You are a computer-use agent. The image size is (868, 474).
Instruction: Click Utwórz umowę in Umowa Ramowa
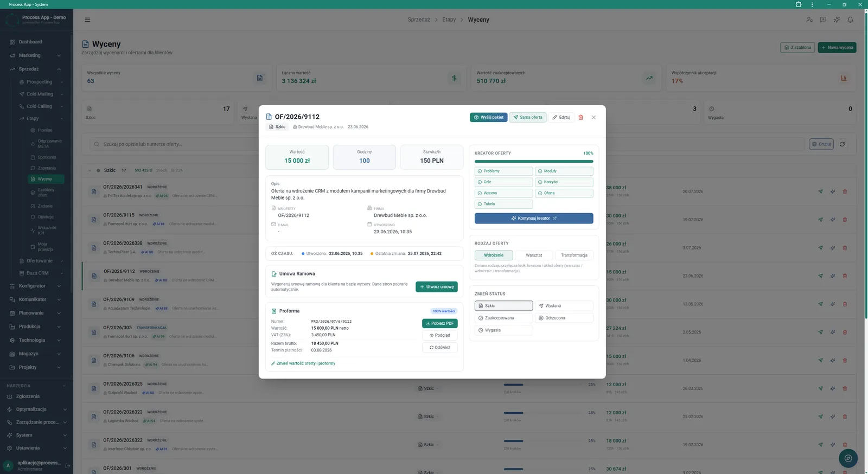point(437,287)
